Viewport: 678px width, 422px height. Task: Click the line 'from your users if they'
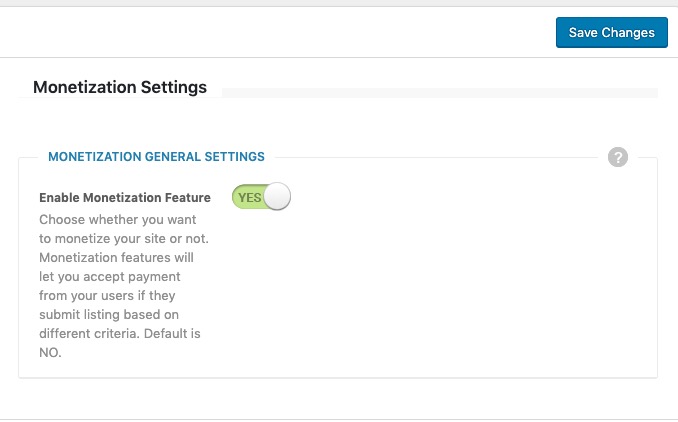click(107, 296)
